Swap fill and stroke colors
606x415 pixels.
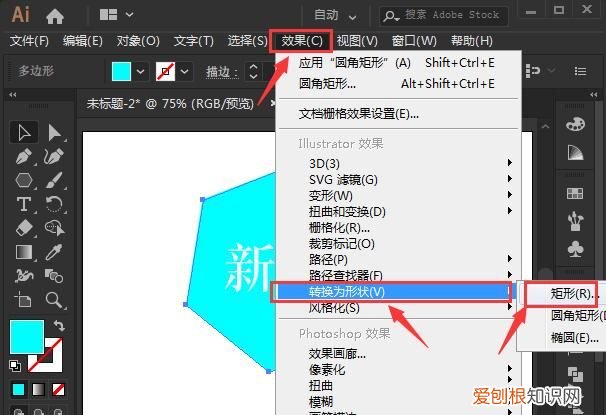tap(59, 325)
